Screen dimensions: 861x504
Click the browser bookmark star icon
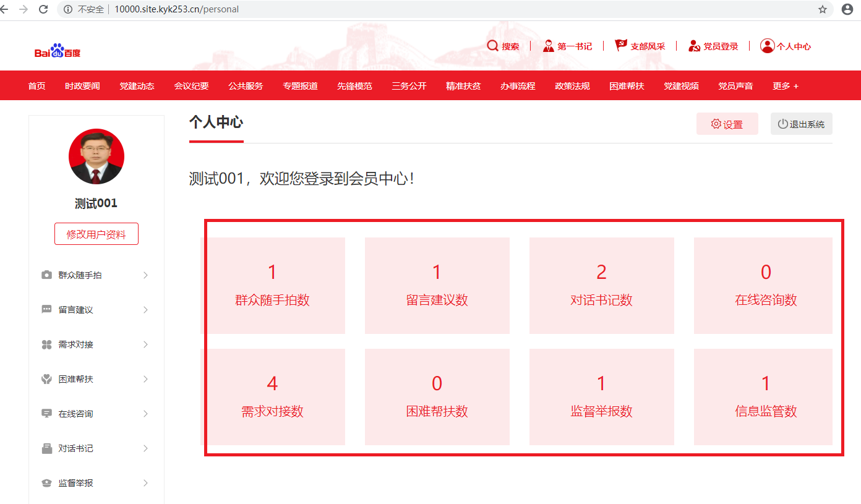[x=822, y=9]
